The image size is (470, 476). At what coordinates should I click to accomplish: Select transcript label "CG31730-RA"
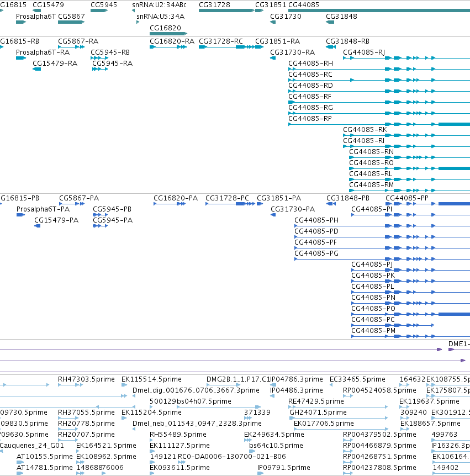click(x=292, y=52)
